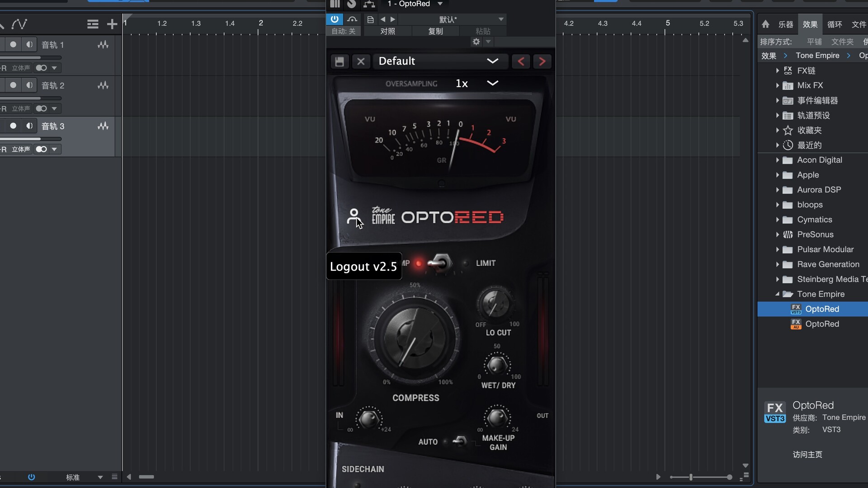Toggle monitor on 音轨 2
The image size is (868, 488).
(29, 85)
